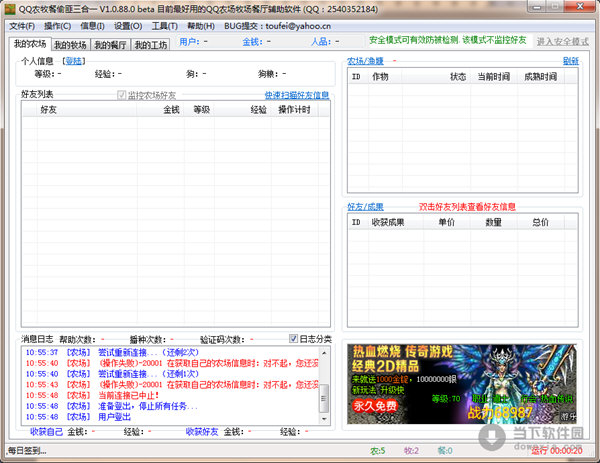The height and width of the screenshot is (463, 600).
Task: Sort friend list by 金钱 column
Action: point(161,110)
